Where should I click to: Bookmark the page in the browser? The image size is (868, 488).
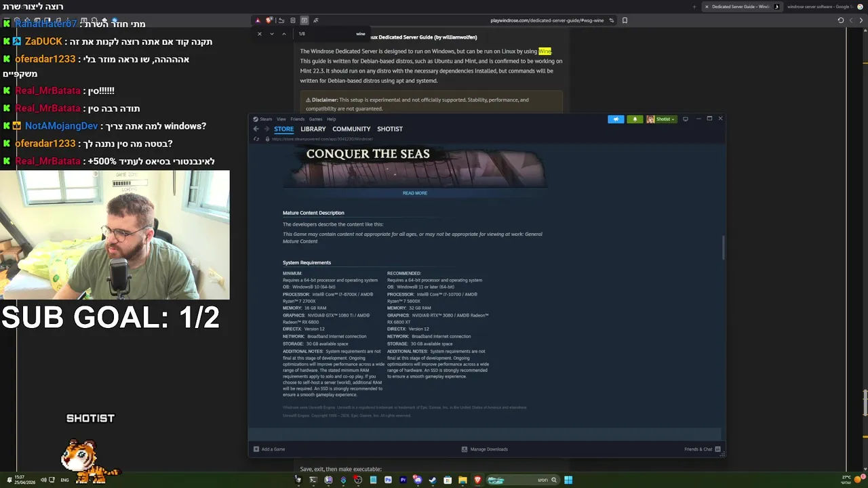(x=625, y=20)
